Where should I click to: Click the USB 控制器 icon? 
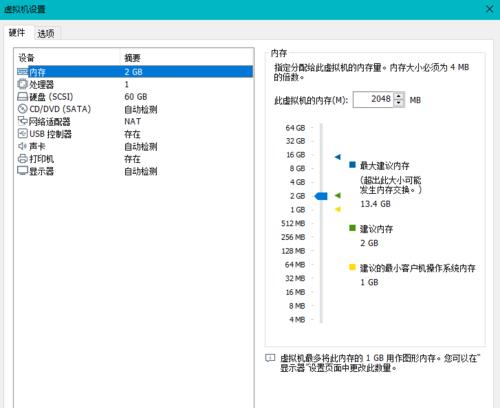tap(22, 134)
